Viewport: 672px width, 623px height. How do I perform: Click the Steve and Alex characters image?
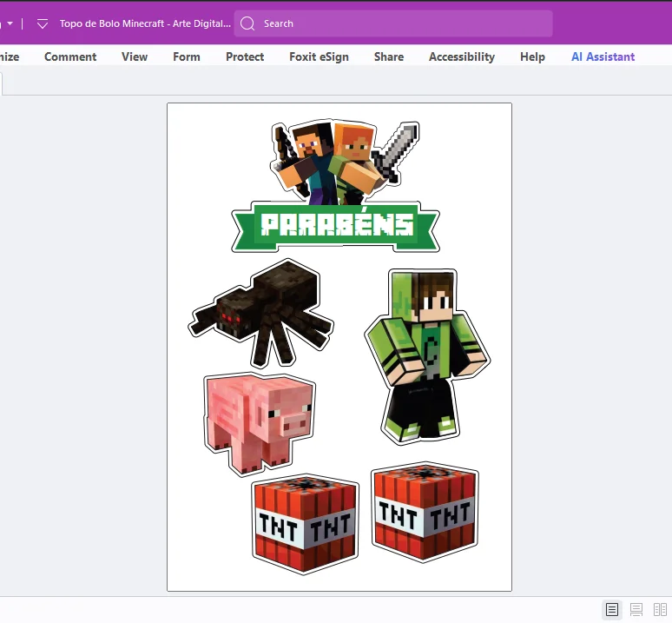tap(345, 162)
